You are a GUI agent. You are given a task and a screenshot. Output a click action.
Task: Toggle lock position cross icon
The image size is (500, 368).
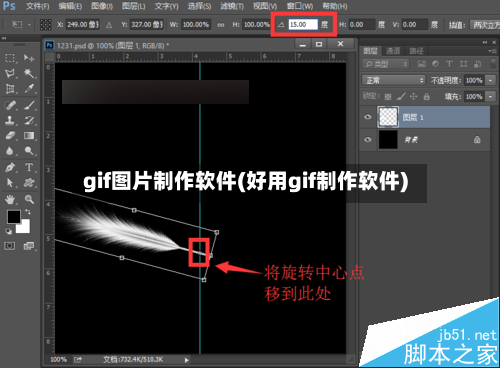pyautogui.click(x=413, y=97)
